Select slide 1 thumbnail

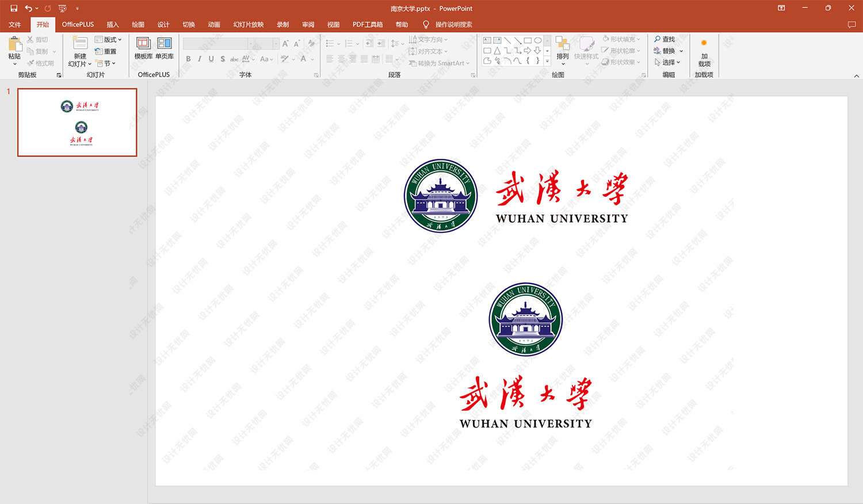[77, 122]
